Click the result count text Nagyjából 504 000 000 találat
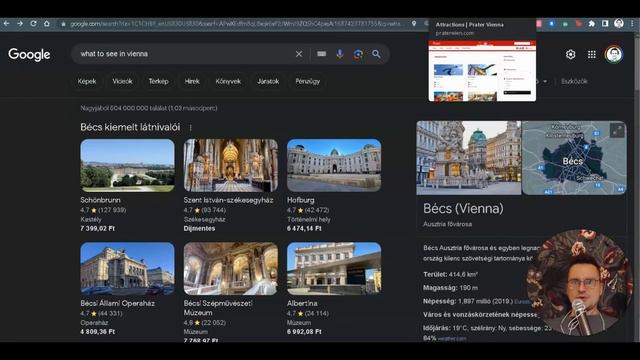 click(x=149, y=108)
